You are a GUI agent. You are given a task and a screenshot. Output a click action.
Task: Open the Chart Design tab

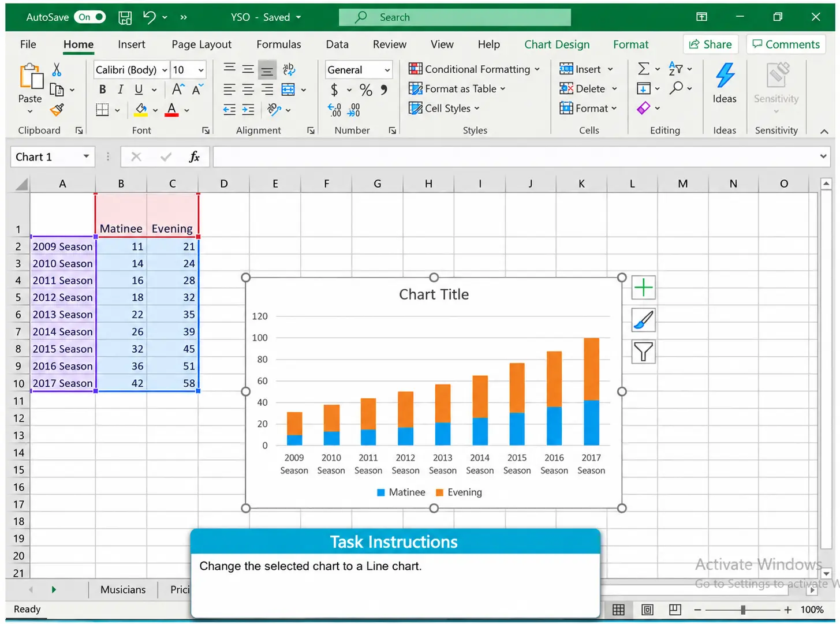[557, 44]
